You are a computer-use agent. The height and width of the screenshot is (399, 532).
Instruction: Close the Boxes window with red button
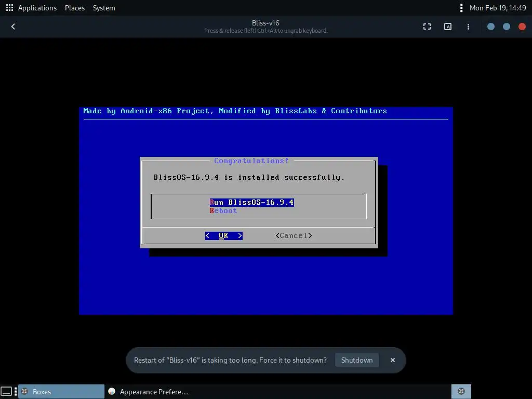click(x=522, y=26)
